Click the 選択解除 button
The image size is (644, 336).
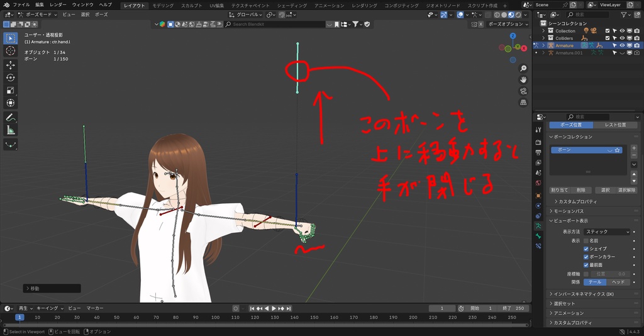click(x=626, y=190)
